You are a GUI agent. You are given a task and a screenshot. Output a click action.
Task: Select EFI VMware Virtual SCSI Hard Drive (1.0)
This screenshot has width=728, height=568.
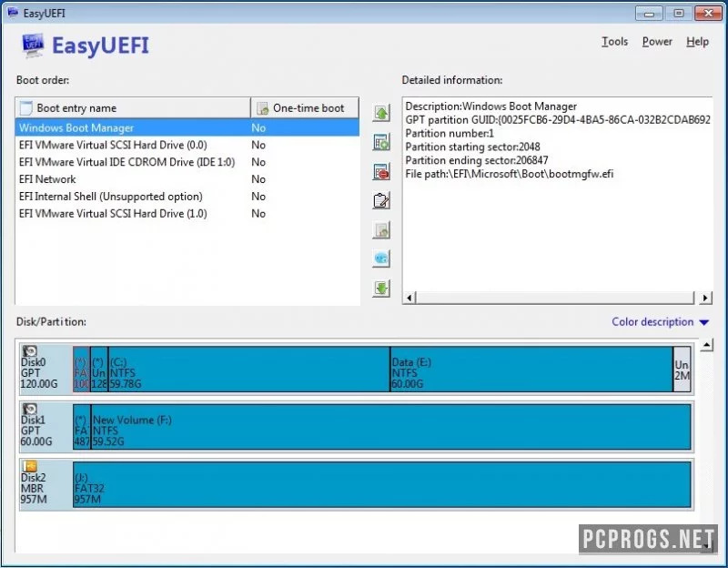click(187, 214)
